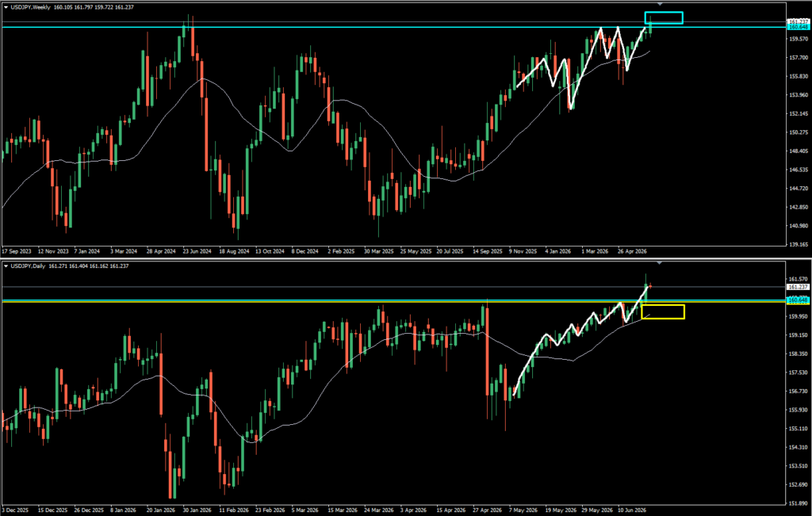Click the 12 Nov 2023 date label

click(54, 251)
